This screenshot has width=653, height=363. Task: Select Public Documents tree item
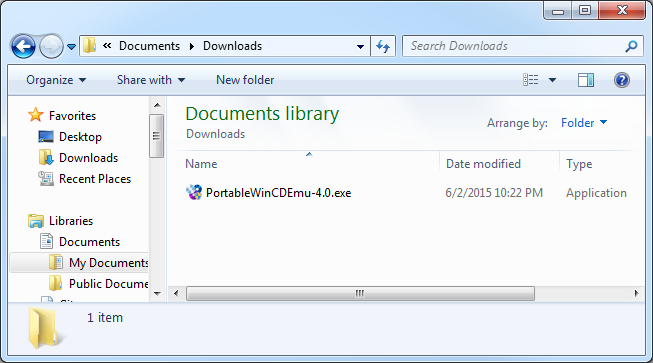coord(108,283)
